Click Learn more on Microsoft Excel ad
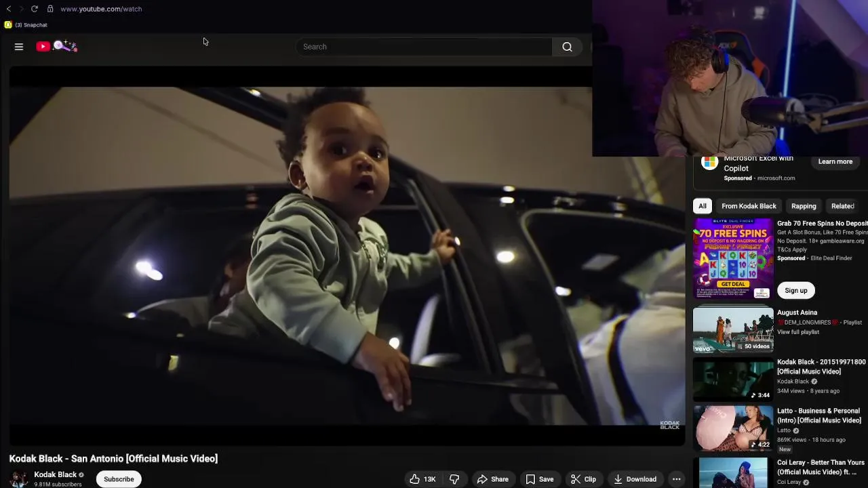The image size is (868, 488). [835, 162]
